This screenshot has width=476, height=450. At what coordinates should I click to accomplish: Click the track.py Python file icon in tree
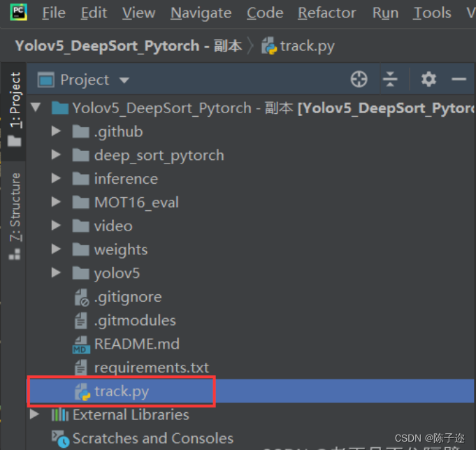(82, 392)
